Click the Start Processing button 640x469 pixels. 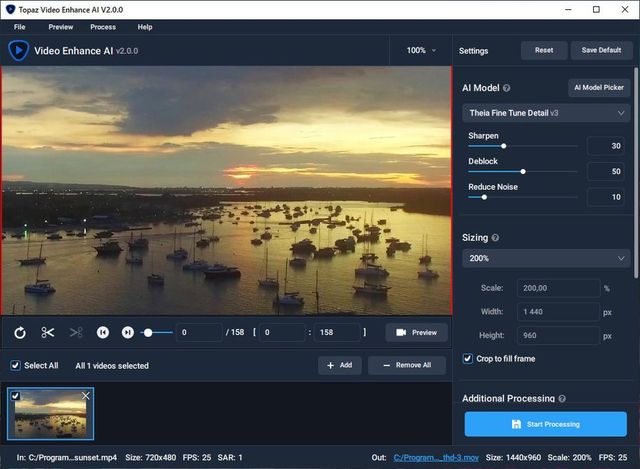coord(545,424)
